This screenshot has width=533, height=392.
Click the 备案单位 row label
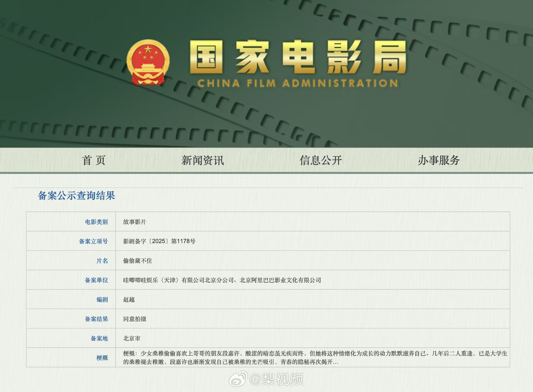pos(96,280)
